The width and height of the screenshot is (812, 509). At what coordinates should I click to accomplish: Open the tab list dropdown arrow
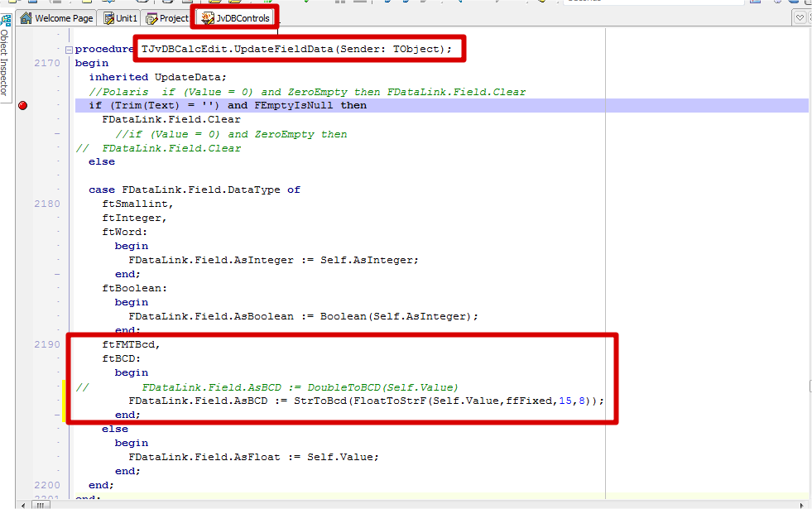tap(800, 18)
